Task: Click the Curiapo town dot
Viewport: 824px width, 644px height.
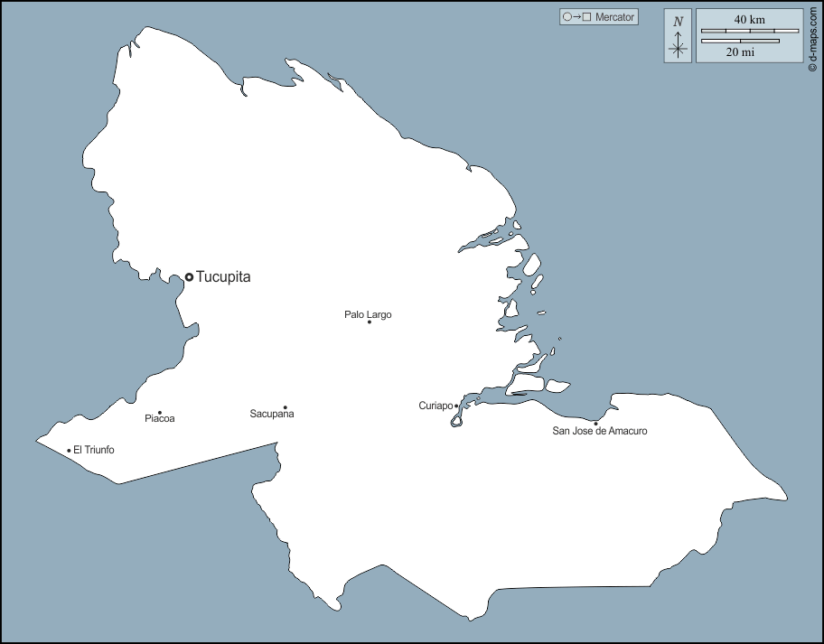Action: [x=456, y=406]
